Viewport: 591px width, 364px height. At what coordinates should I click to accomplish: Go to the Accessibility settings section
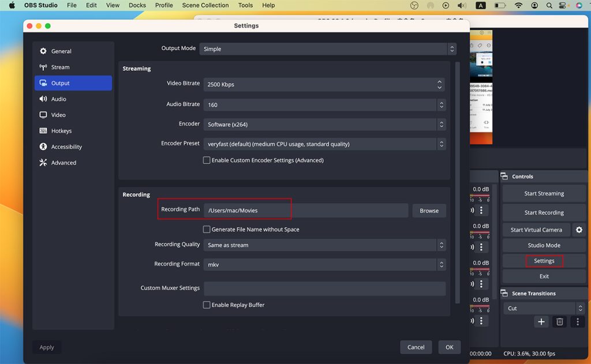click(x=73, y=147)
